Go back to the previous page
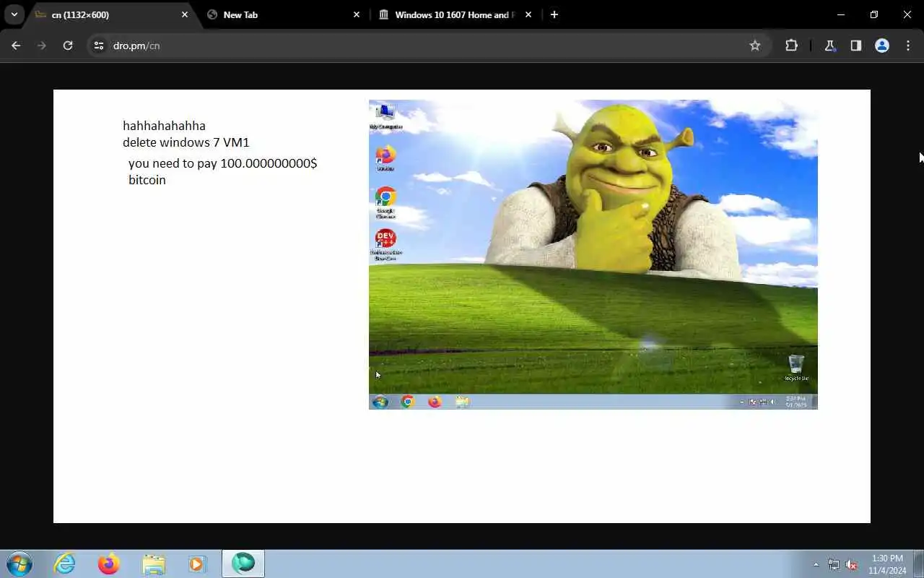Screen dimensions: 924x578 [16, 46]
